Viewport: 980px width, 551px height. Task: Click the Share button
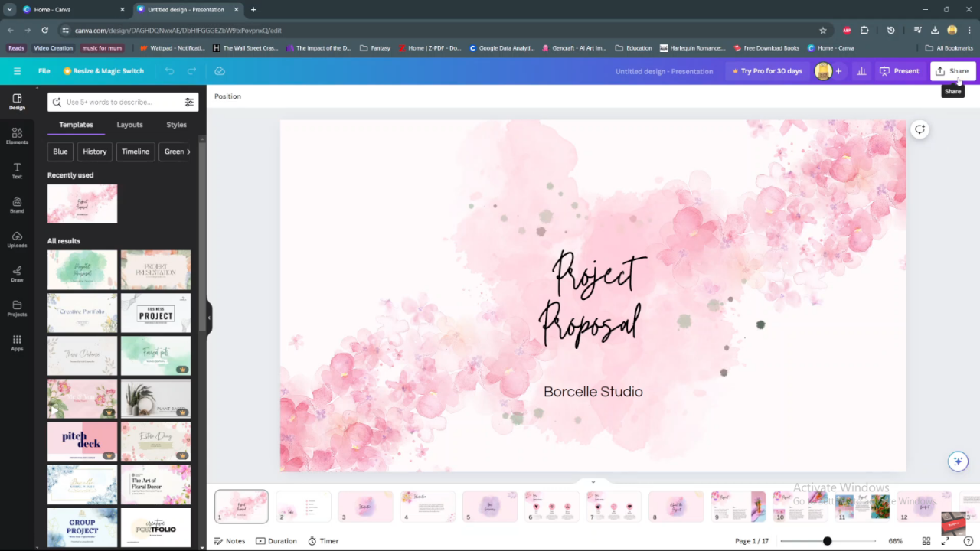(x=952, y=71)
